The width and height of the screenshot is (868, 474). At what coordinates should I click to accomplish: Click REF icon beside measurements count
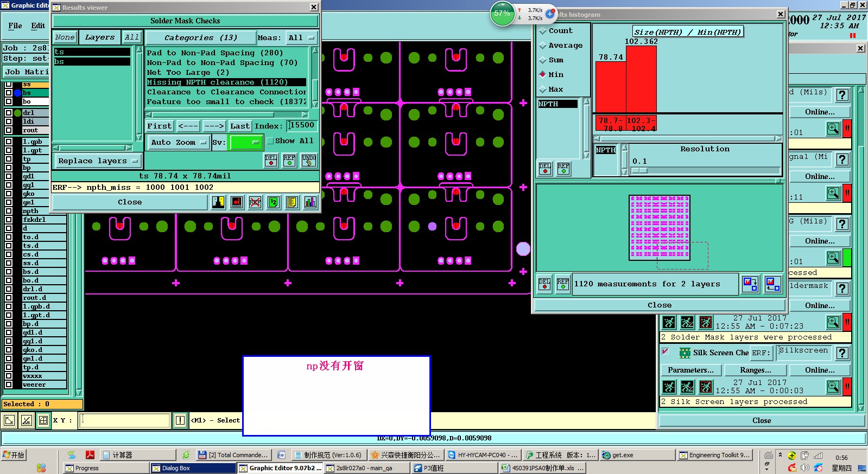click(x=563, y=284)
